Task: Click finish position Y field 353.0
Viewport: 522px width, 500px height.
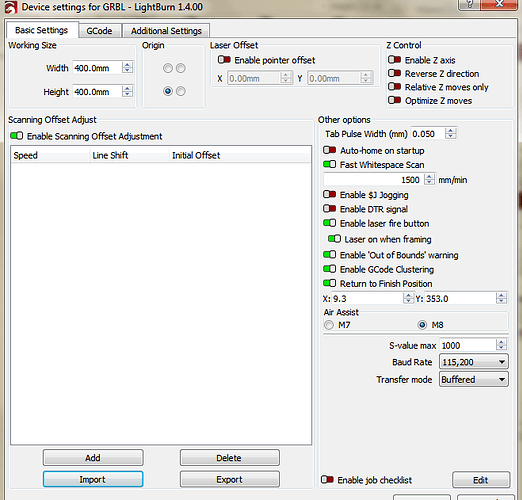Action: click(x=460, y=298)
